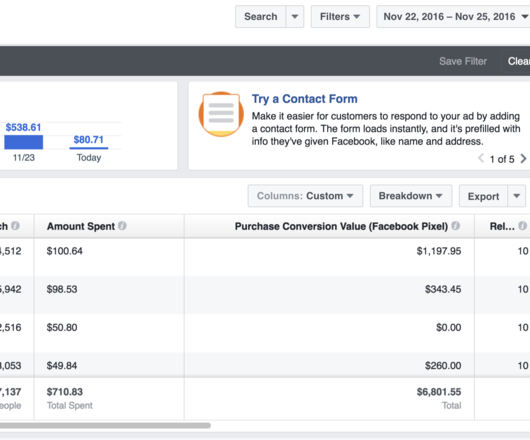Viewport: 530px width, 440px height.
Task: Click the Purchase Conversion Value info icon
Action: pos(456,226)
